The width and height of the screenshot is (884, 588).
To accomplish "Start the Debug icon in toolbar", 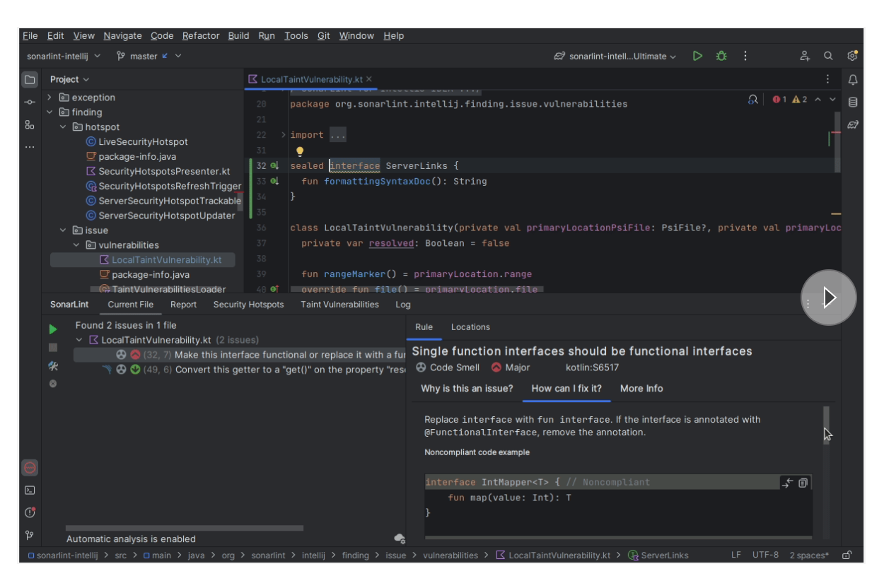I will (721, 54).
